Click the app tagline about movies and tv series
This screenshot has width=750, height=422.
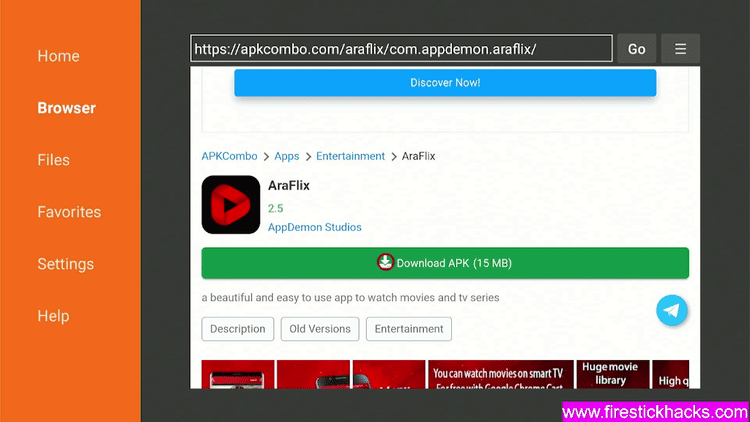click(350, 298)
